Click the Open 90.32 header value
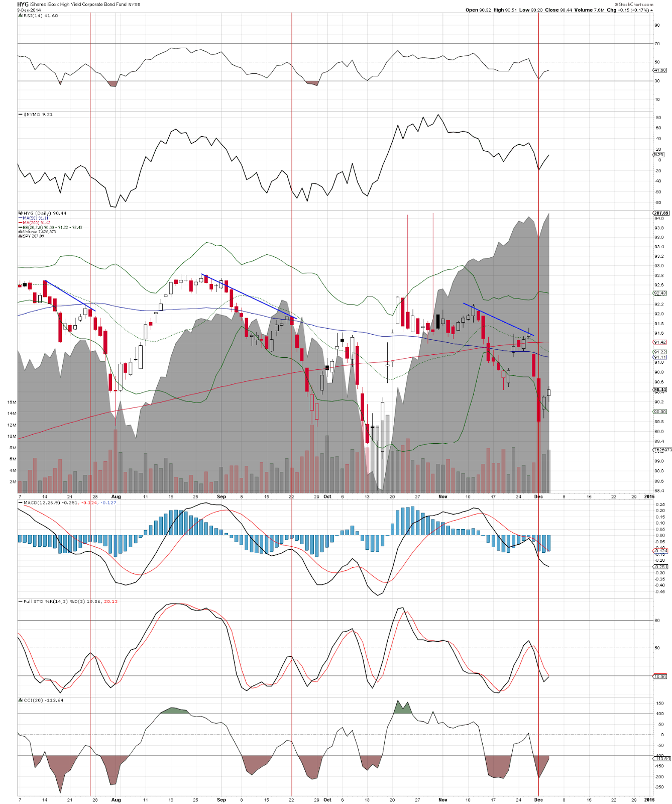The width and height of the screenshot is (672, 804). click(479, 10)
